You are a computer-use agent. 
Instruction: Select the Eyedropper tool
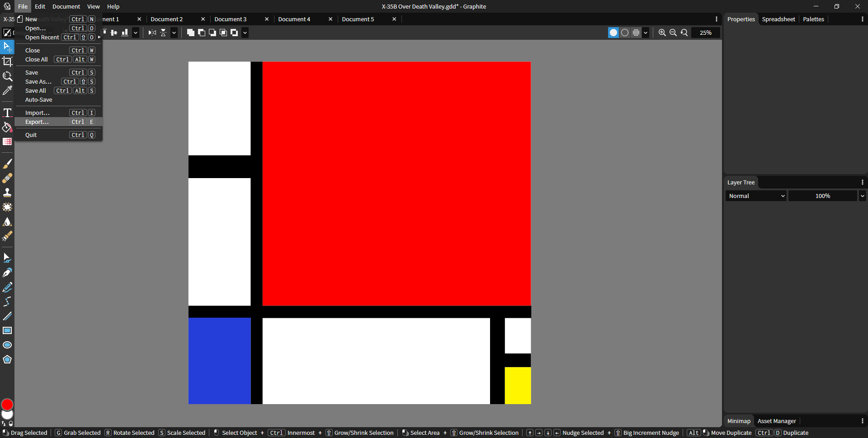point(7,90)
